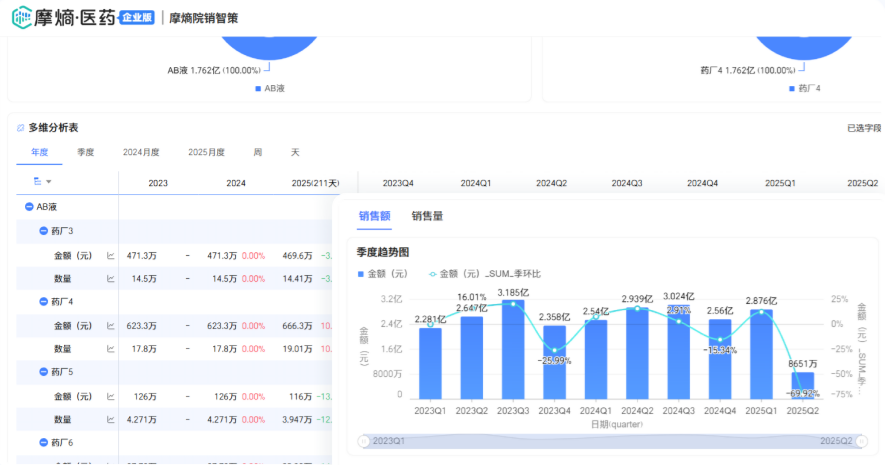The width and height of the screenshot is (885, 465).
Task: Click the 摩熵医药 logo icon
Action: point(24,17)
